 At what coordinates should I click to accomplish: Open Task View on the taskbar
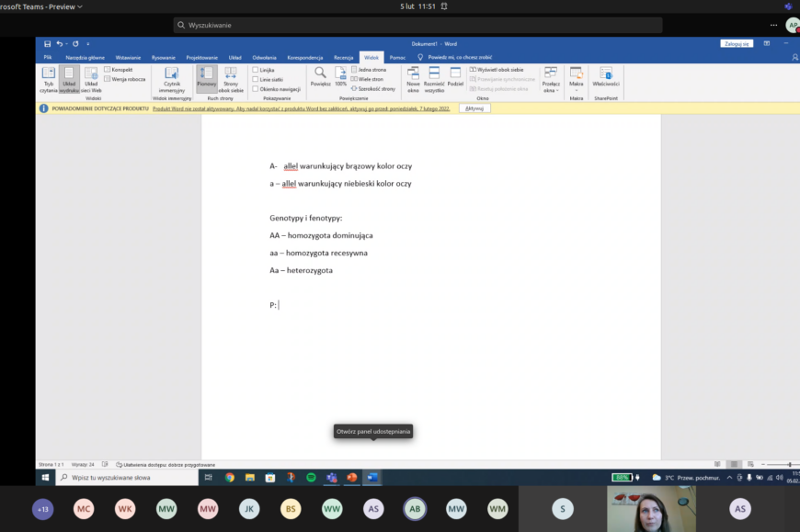pyautogui.click(x=208, y=478)
